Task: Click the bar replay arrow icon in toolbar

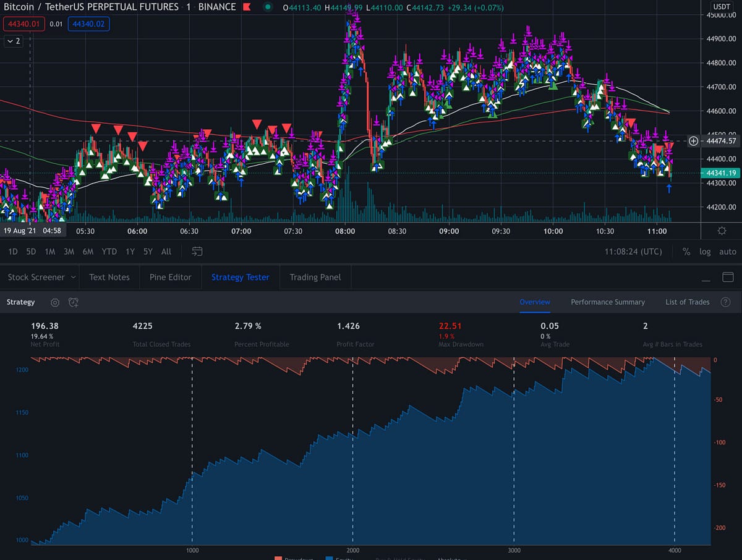Action: pyautogui.click(x=197, y=252)
